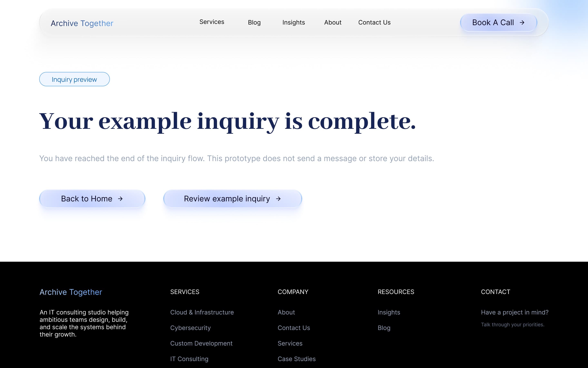
Task: Click the Inquiry preview badge
Action: click(x=74, y=79)
